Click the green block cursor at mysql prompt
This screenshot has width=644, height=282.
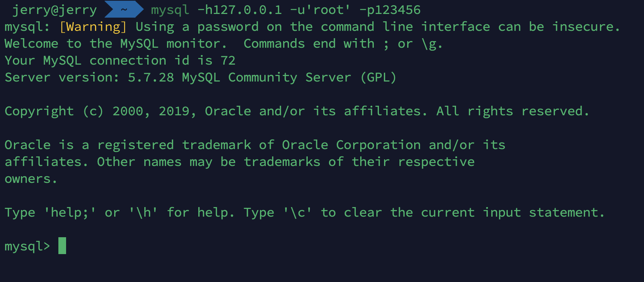tap(62, 246)
